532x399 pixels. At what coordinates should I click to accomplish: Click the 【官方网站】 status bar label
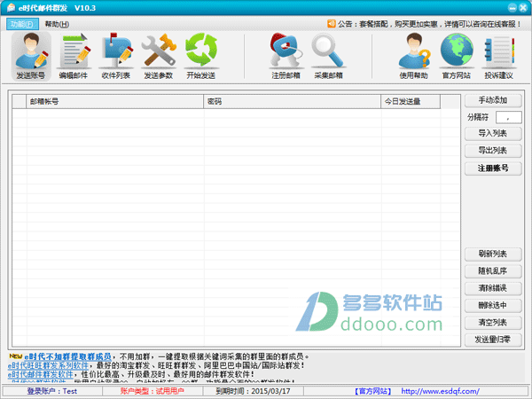[x=373, y=391]
